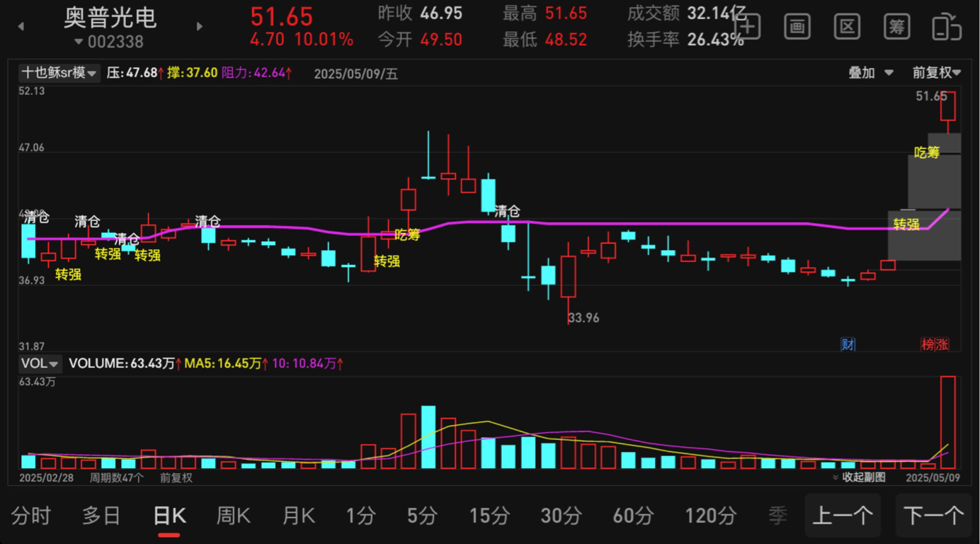Go to next stock with right arrow
The width and height of the screenshot is (980, 544).
click(x=200, y=26)
